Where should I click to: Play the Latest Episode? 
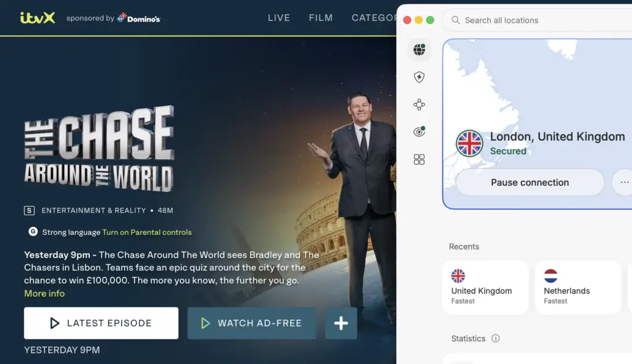point(101,323)
